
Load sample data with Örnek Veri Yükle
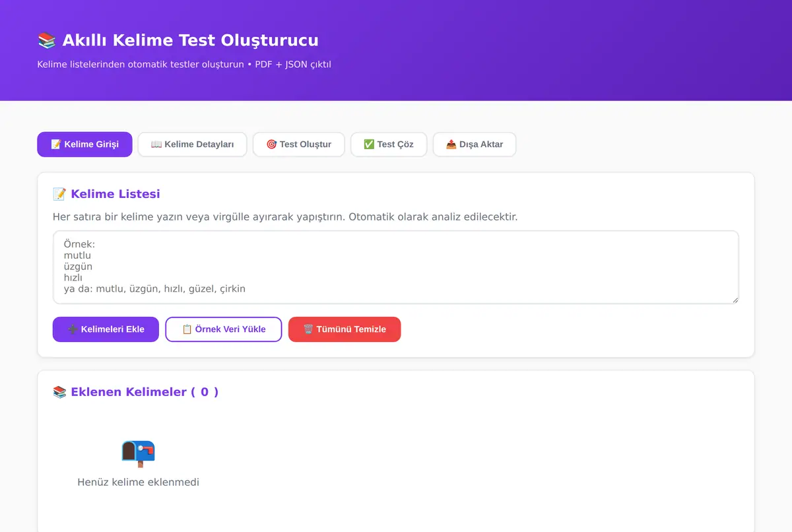[x=224, y=329]
